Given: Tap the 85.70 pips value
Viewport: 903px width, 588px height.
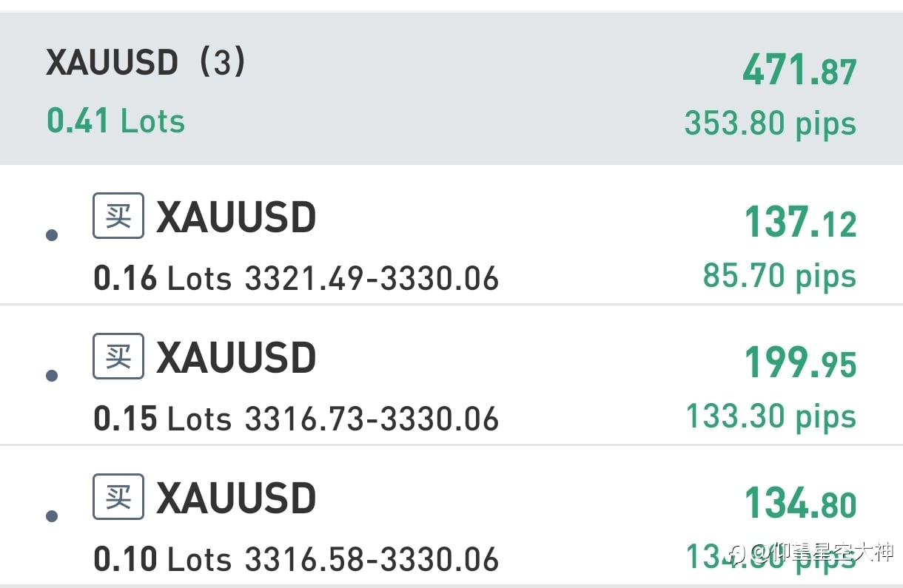Looking at the screenshot, I should pyautogui.click(x=779, y=276).
